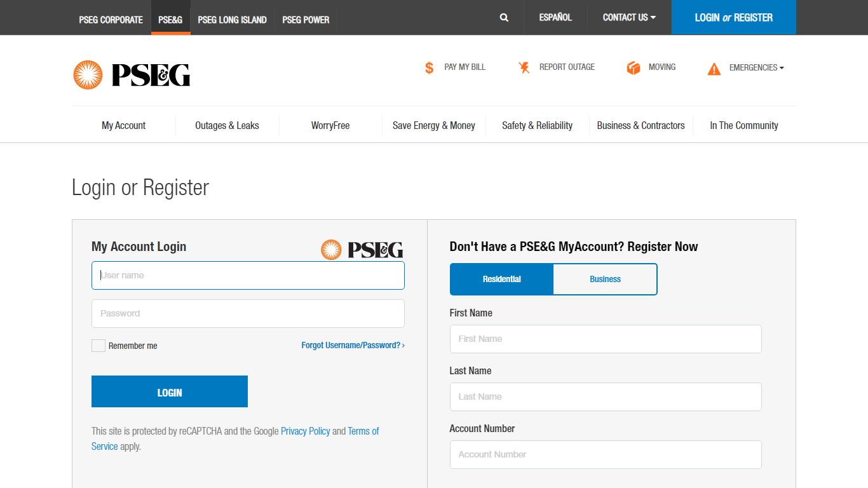Focus the First Name input field
This screenshot has width=868, height=488.
click(x=606, y=339)
